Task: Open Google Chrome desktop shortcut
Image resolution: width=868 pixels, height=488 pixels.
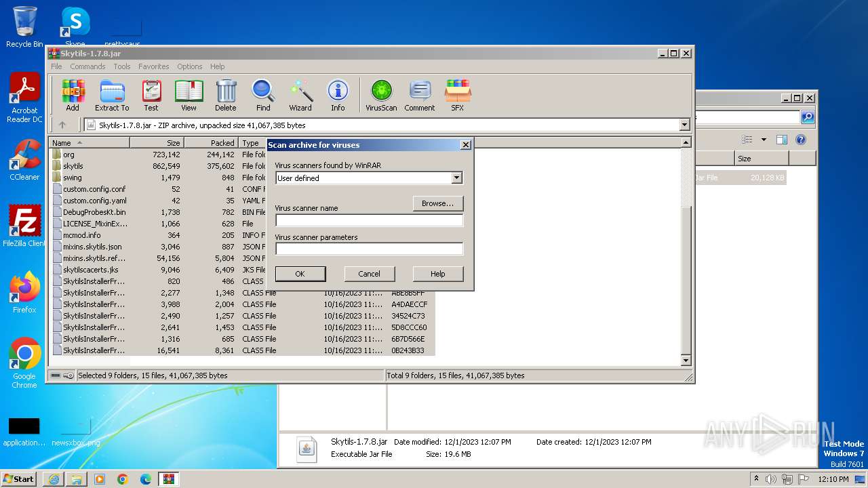Action: [24, 363]
